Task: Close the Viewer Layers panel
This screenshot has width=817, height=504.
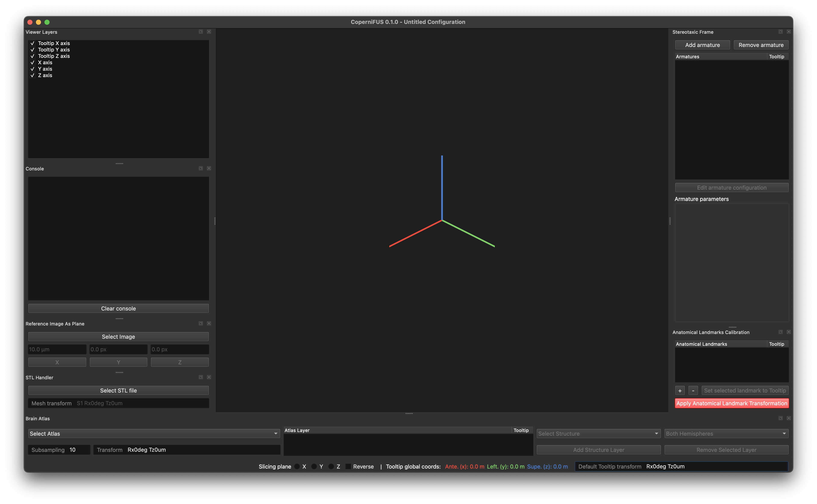Action: [x=209, y=32]
